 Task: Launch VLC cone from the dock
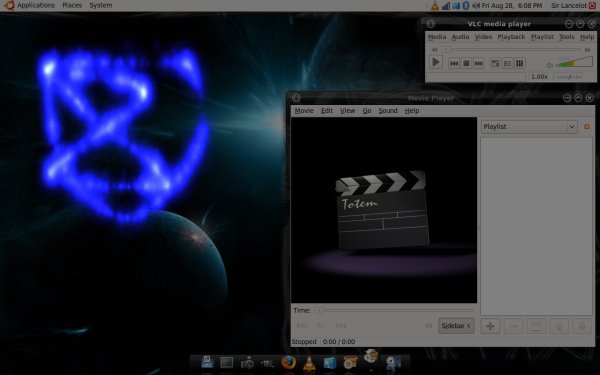[x=309, y=363]
